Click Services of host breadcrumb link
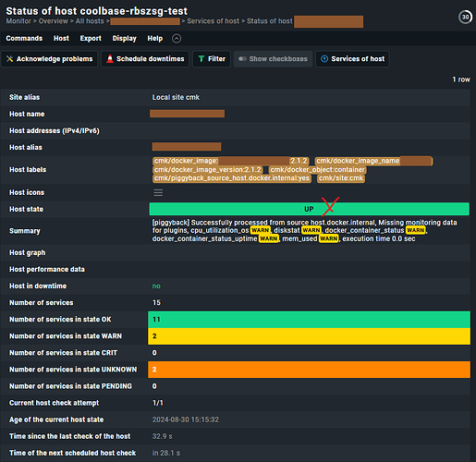Viewport: 476px width, 462px height. 213,21
